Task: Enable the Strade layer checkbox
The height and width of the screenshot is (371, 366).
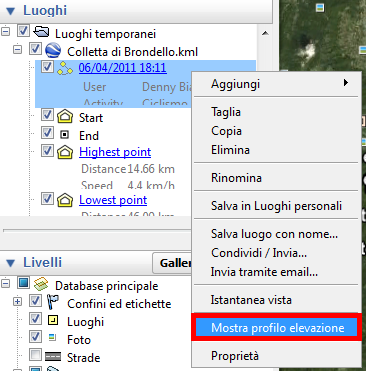Action: click(x=35, y=355)
